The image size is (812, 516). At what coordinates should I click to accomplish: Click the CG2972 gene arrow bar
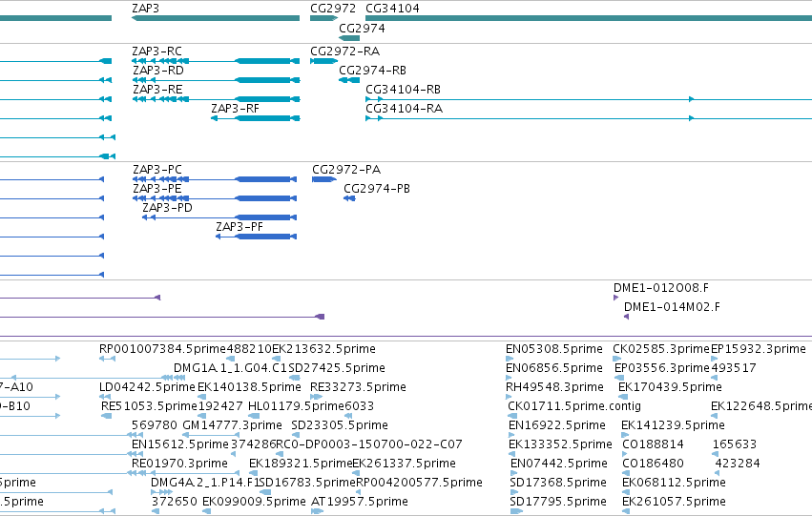tap(323, 18)
